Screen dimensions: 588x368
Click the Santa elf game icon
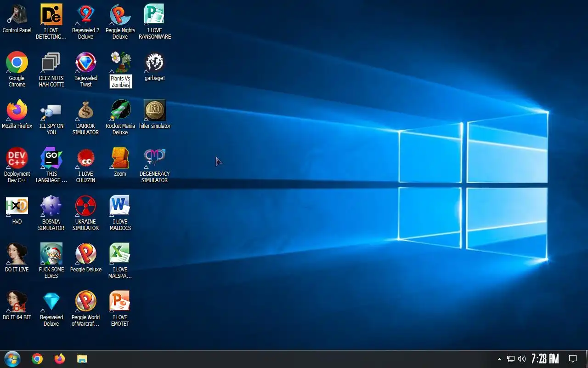[51, 254]
